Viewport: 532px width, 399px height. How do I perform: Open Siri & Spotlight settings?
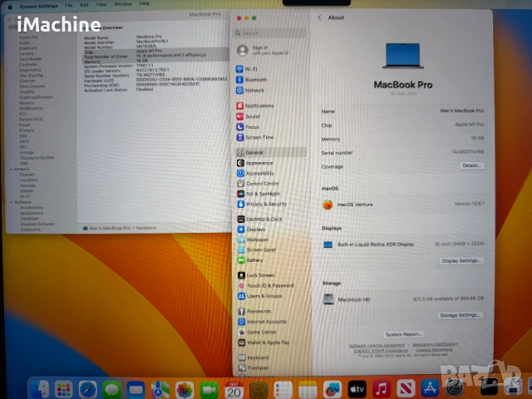[259, 194]
